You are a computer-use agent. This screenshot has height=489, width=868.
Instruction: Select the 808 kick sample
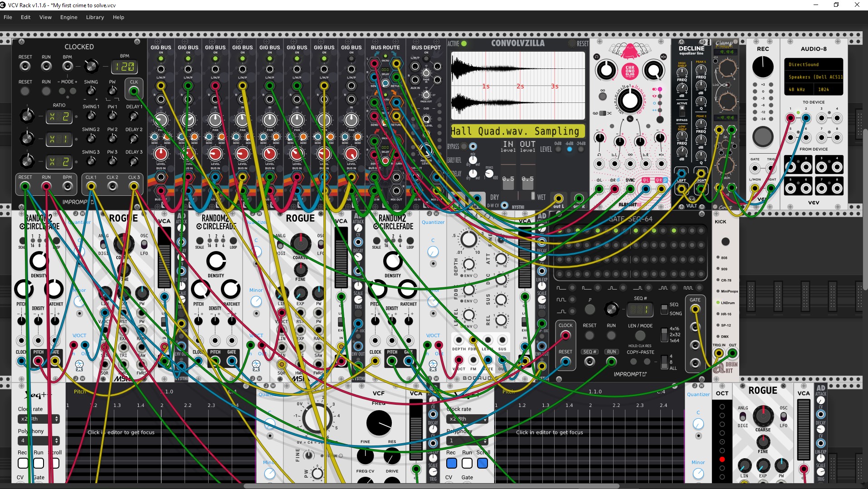click(718, 257)
